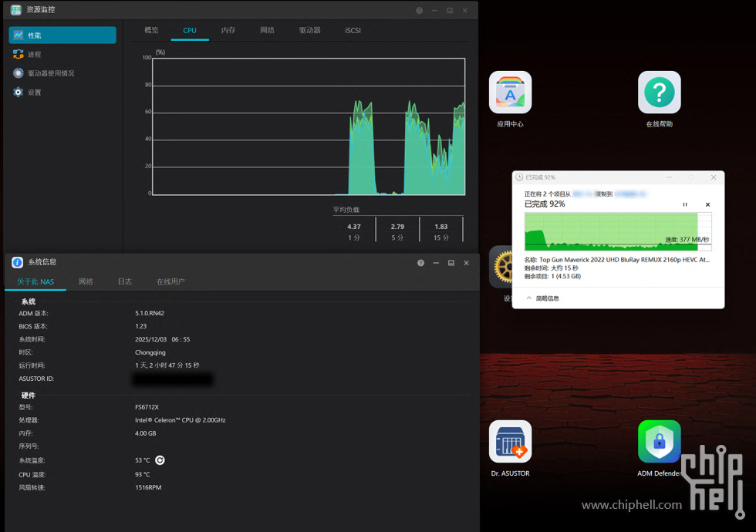Switch to 日志 tab in system info

pyautogui.click(x=124, y=282)
